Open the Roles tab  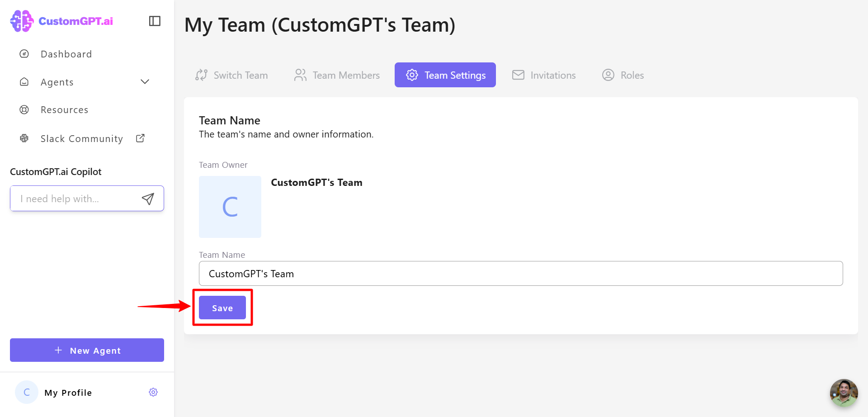tap(623, 75)
